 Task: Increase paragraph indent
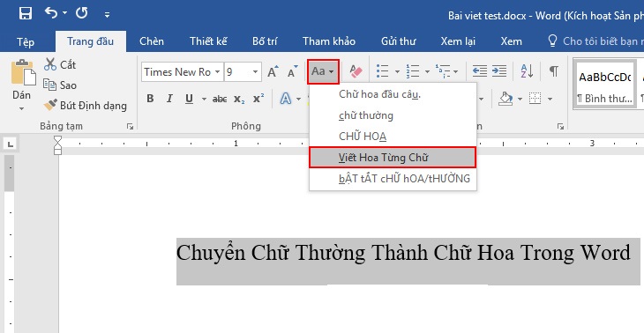tap(499, 71)
